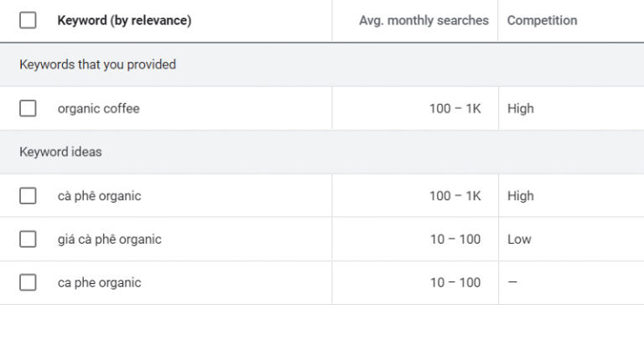
Task: Select the 'giá cà phê organic' keyword text
Action: tap(109, 239)
